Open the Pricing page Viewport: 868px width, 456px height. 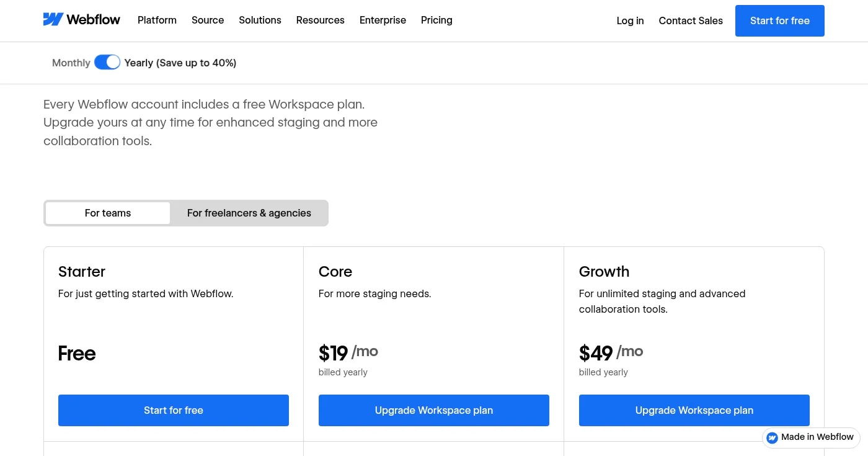point(436,20)
